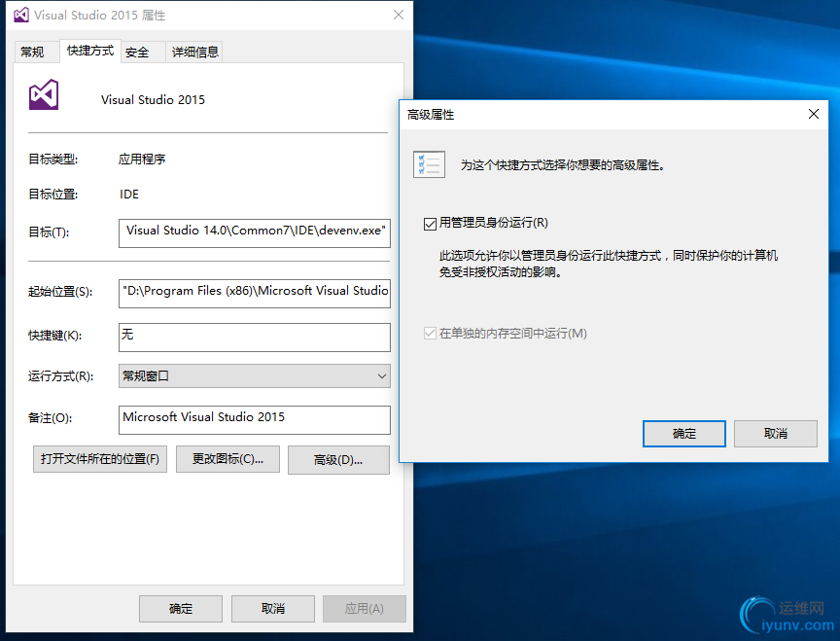Click the IDE target location value

129,194
